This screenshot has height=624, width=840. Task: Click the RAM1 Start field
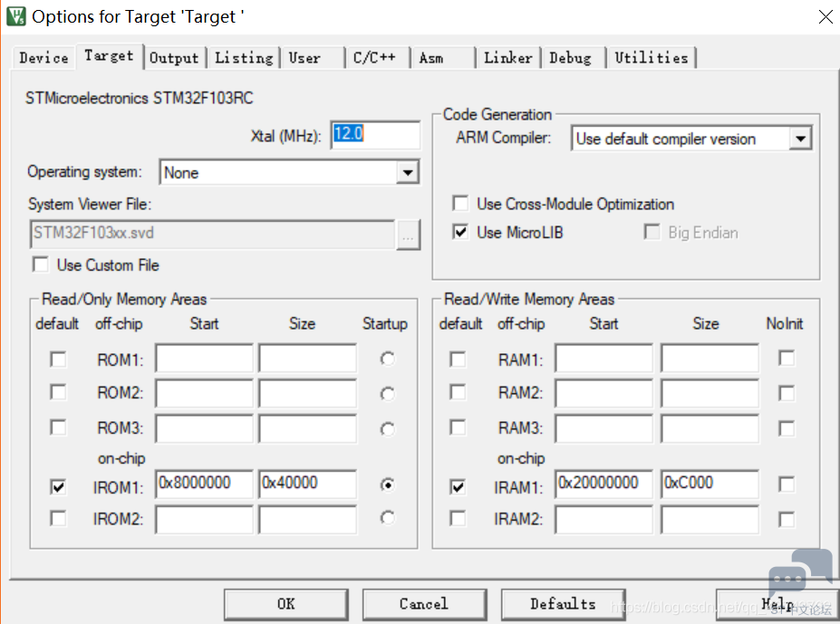pyautogui.click(x=603, y=359)
